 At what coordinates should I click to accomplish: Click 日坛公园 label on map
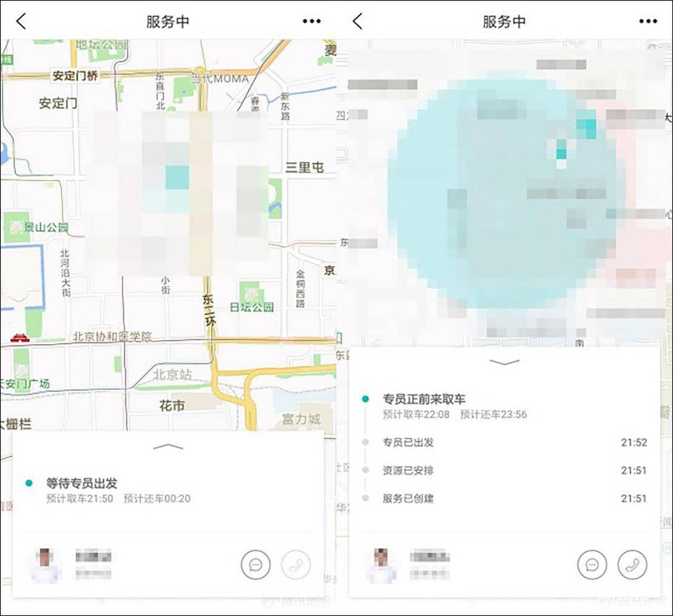[x=252, y=307]
